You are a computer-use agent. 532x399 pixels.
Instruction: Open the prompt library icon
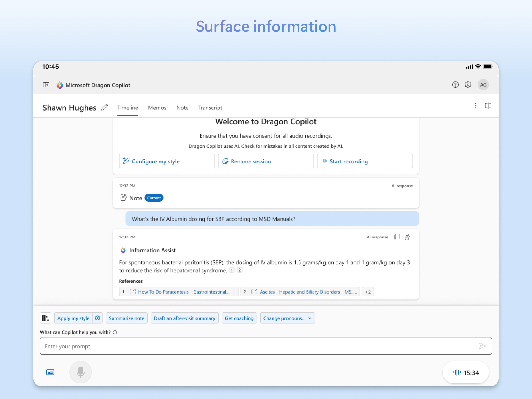[45, 318]
